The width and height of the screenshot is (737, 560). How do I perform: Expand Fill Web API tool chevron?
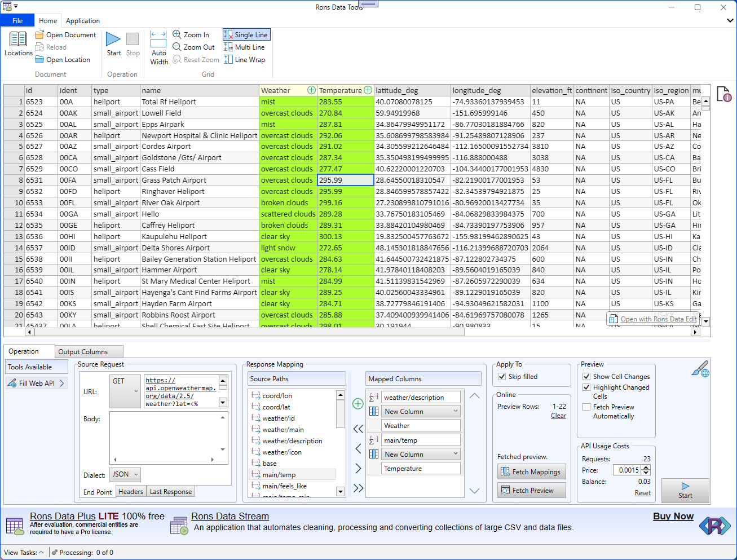coord(62,383)
